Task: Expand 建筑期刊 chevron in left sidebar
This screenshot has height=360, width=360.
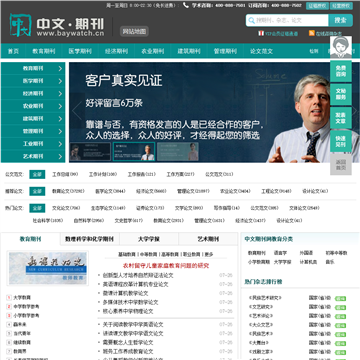Action: (60, 119)
